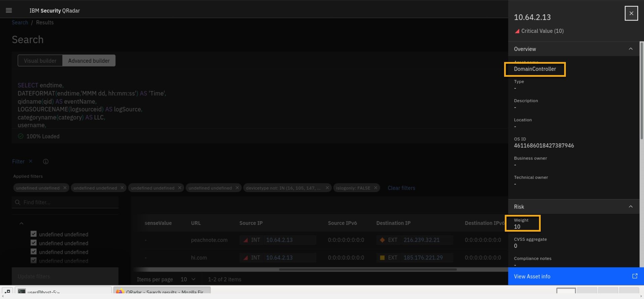Click the Destination IP column header
644x299 pixels.
point(393,223)
